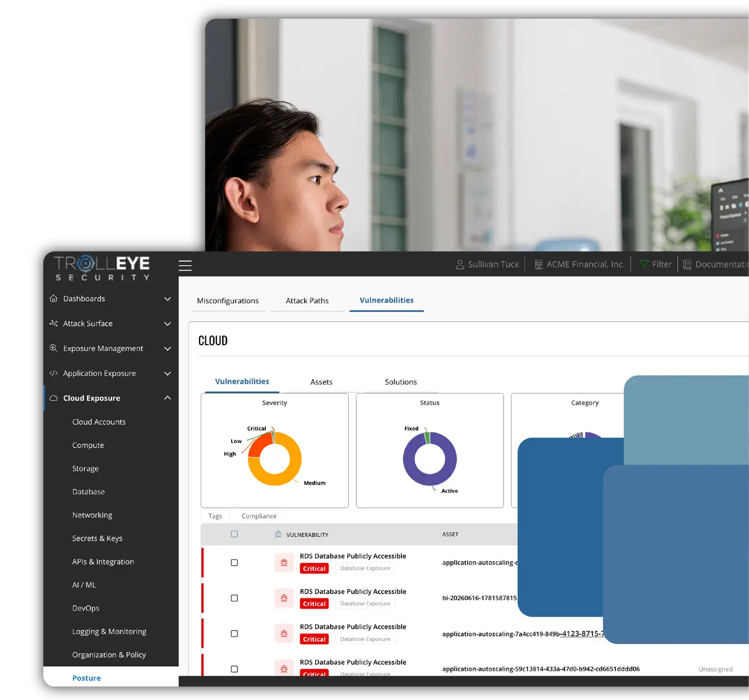Viewport: 749px width, 700px height.
Task: Click the VULNERABILITY column header label
Action: click(x=307, y=535)
